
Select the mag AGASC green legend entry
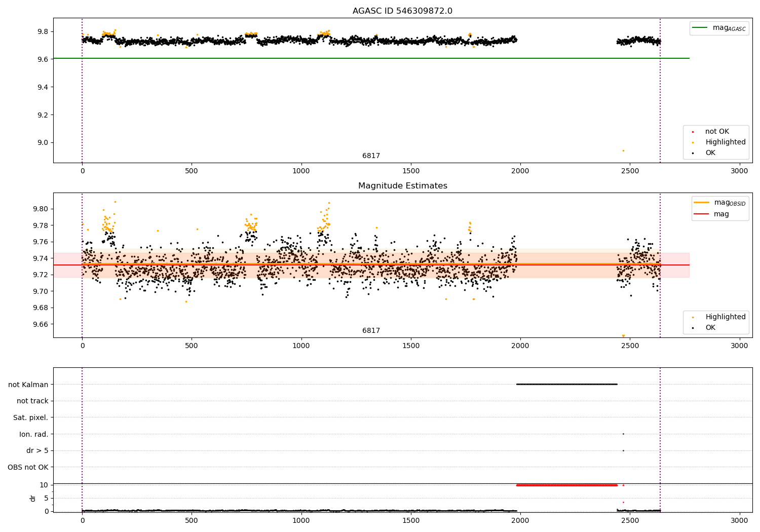coord(719,28)
